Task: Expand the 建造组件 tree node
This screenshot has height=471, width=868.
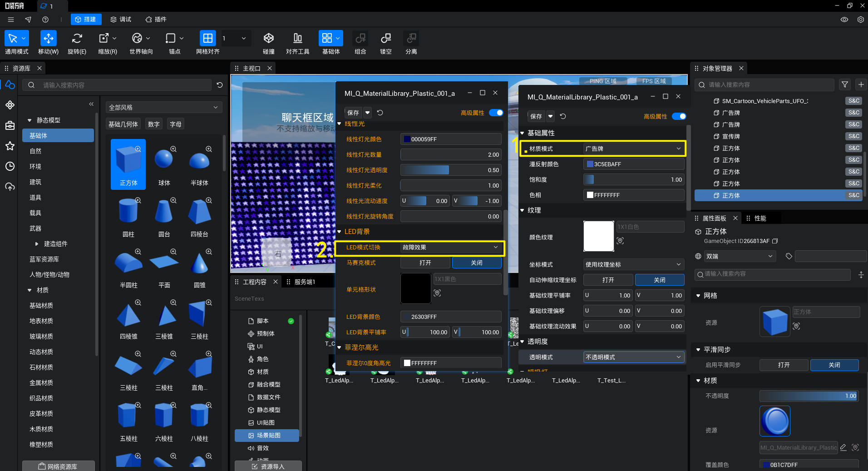Action: click(37, 244)
